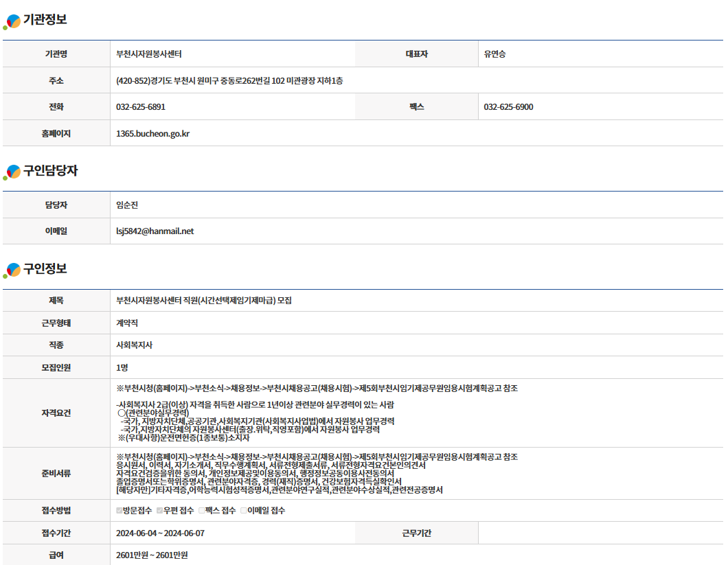Click the line starting [해당자만]기타자격증
The width and height of the screenshot is (728, 565).
[279, 489]
